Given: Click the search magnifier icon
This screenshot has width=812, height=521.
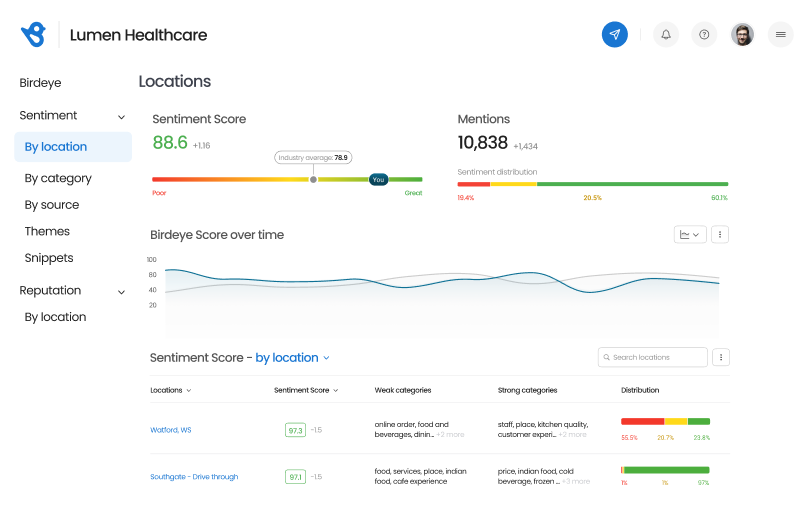Looking at the screenshot, I should (x=606, y=357).
